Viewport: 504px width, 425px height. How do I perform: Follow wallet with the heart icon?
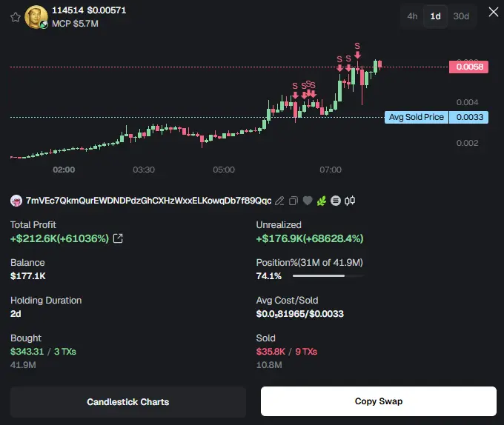(x=308, y=201)
